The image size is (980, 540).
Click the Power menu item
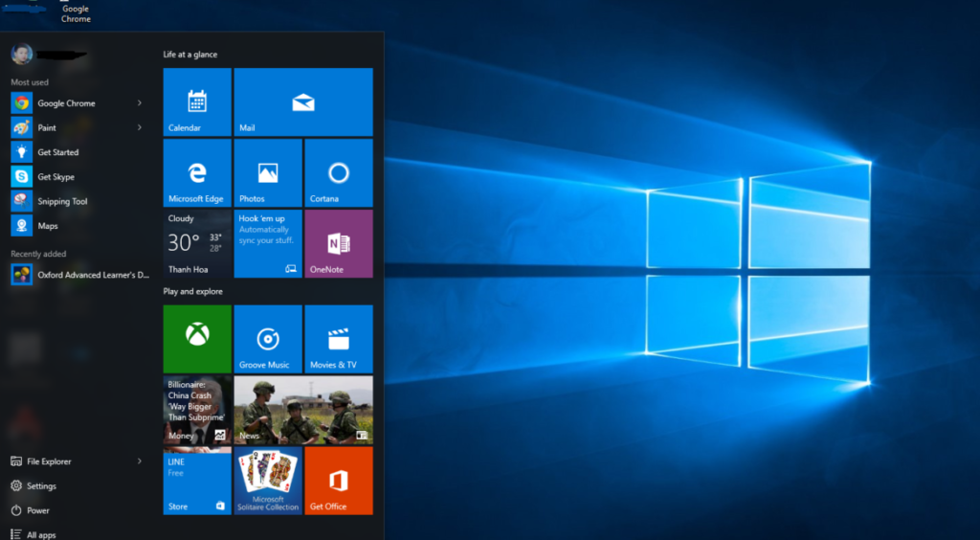tap(38, 511)
